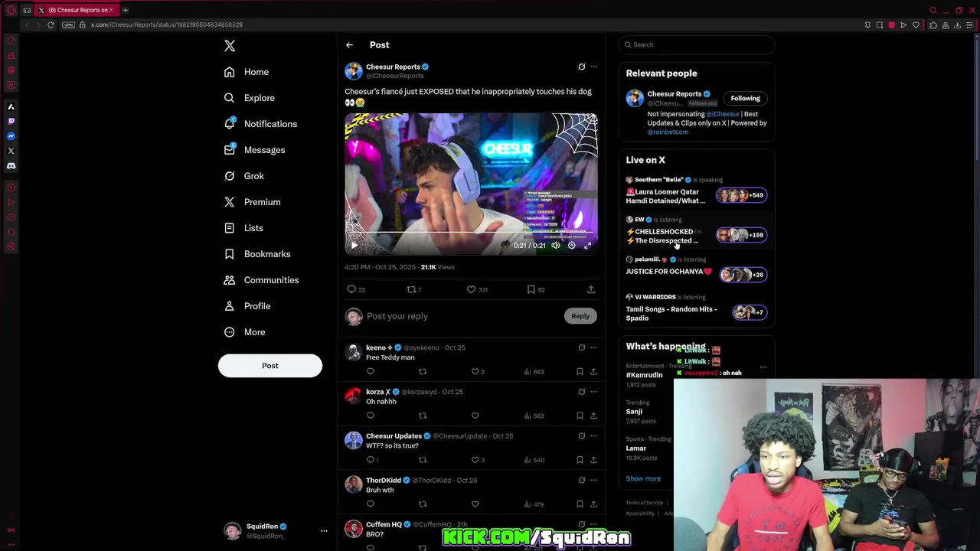
Task: Open the Sanji trending topic
Action: [x=634, y=412]
